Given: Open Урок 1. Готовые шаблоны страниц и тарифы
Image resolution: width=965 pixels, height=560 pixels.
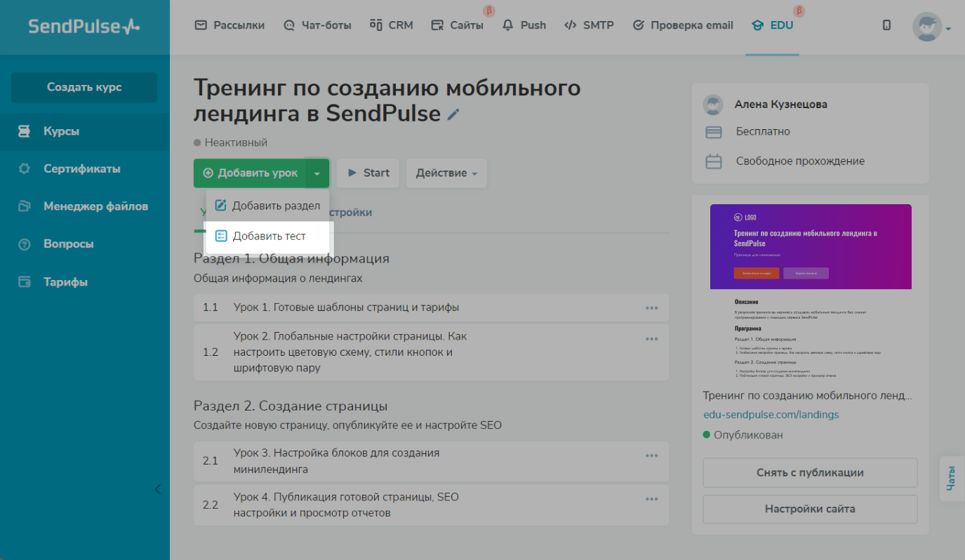Looking at the screenshot, I should pyautogui.click(x=347, y=307).
